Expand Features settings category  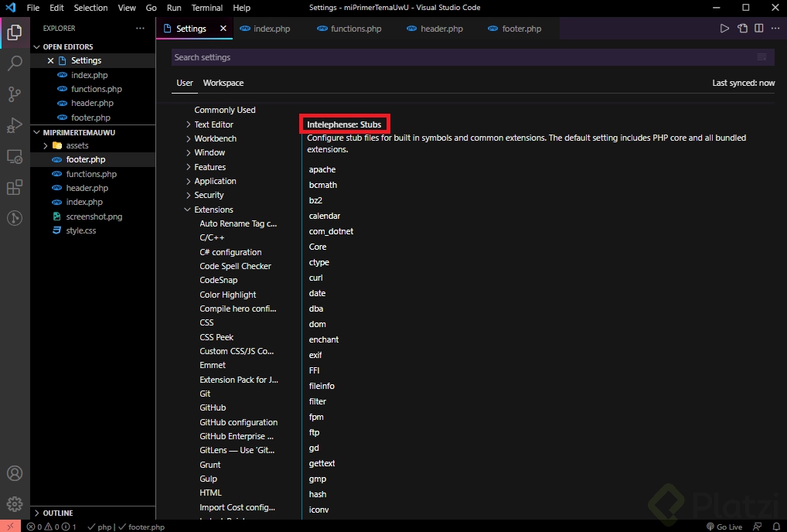click(x=188, y=167)
